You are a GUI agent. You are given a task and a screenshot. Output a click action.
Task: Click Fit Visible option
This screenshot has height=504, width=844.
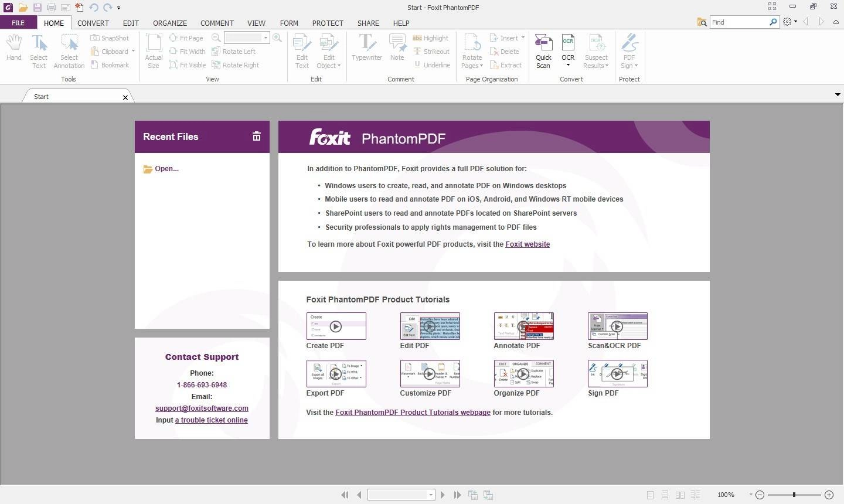tap(188, 65)
